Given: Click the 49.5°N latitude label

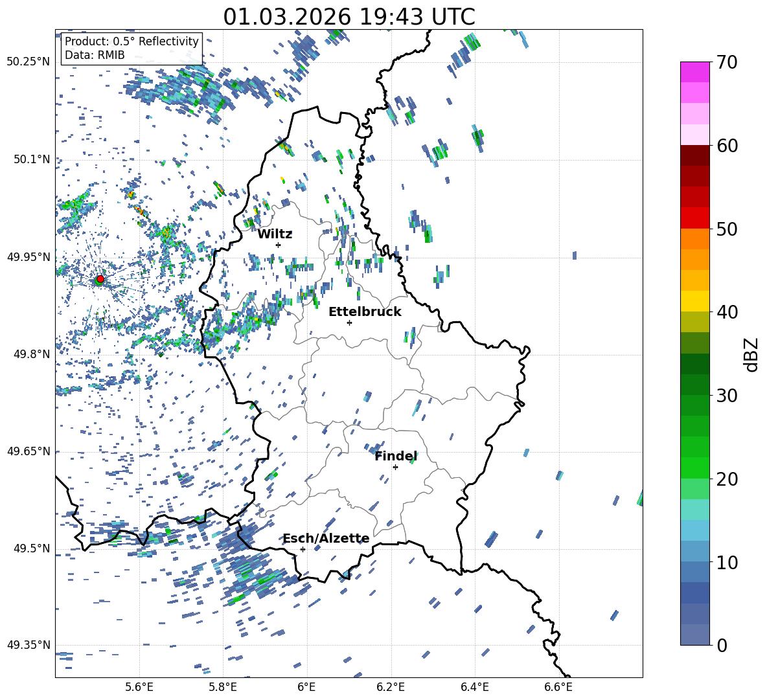Looking at the screenshot, I should [32, 548].
